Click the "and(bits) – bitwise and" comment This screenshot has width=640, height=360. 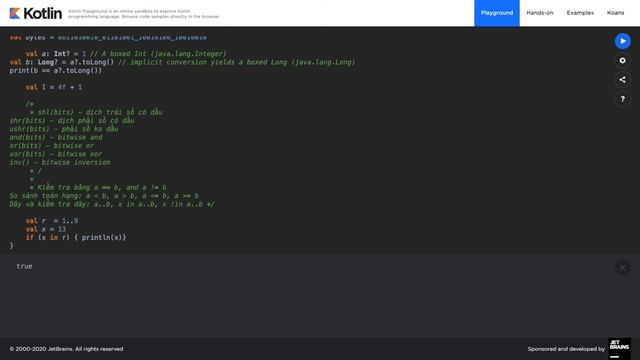pyautogui.click(x=56, y=137)
